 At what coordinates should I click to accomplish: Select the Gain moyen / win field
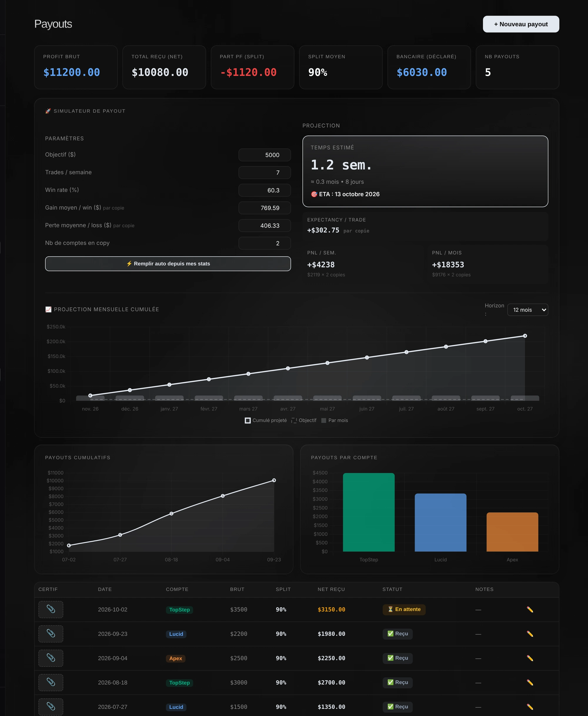265,208
